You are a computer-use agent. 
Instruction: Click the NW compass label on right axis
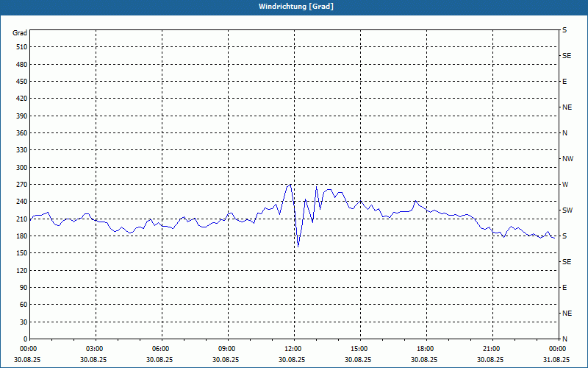point(567,159)
